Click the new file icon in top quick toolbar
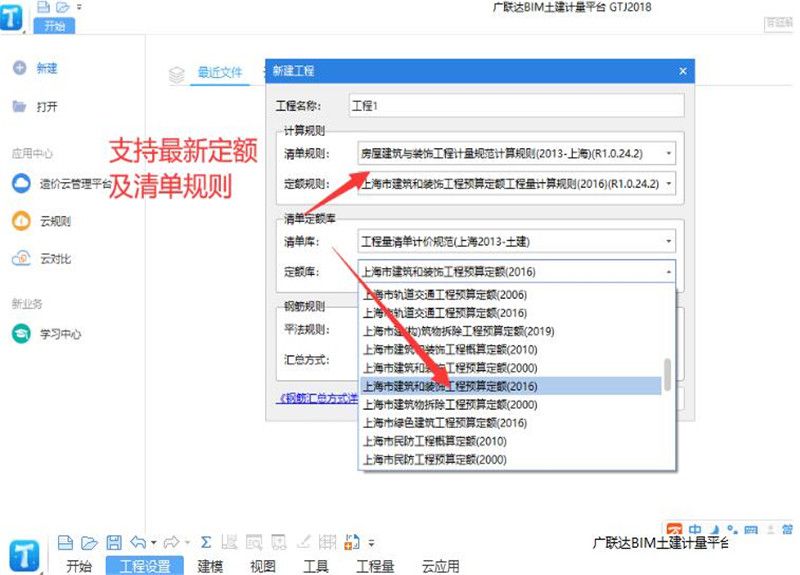Viewport: 800px width, 575px height. pos(44,7)
